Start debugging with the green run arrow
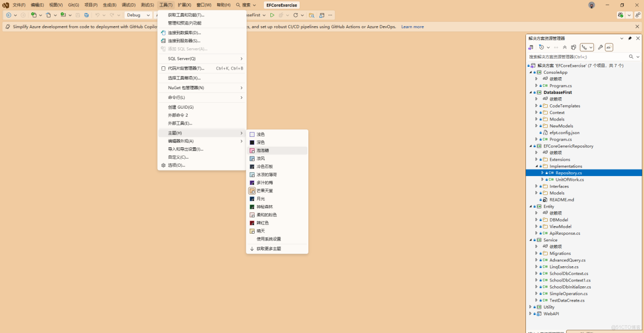 (x=271, y=15)
